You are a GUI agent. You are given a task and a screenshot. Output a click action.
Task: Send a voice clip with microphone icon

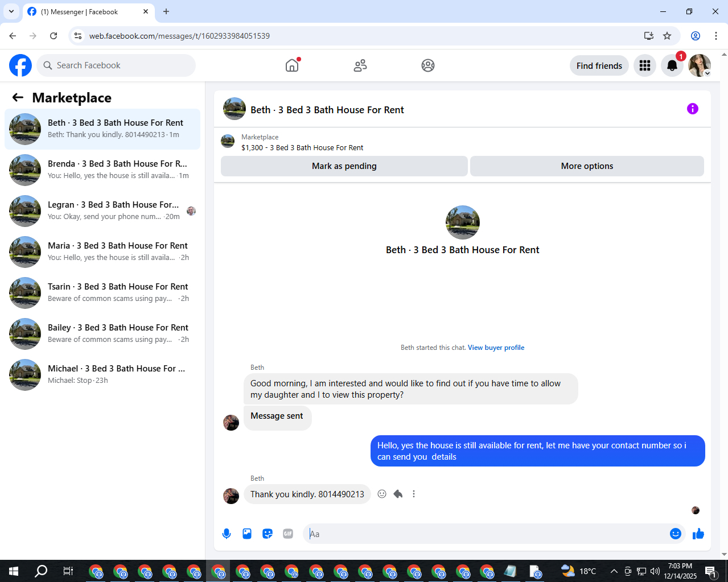[x=227, y=534]
